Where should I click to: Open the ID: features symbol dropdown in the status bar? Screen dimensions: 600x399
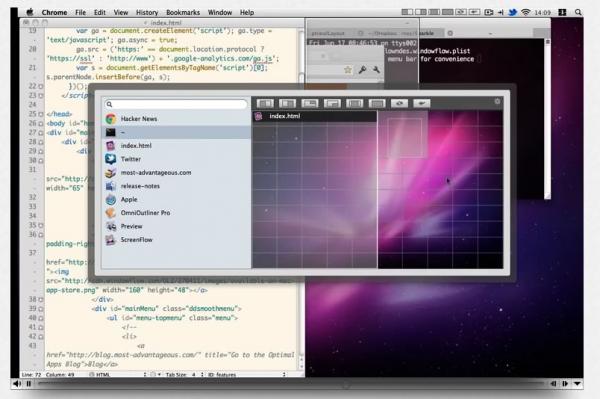(247, 375)
